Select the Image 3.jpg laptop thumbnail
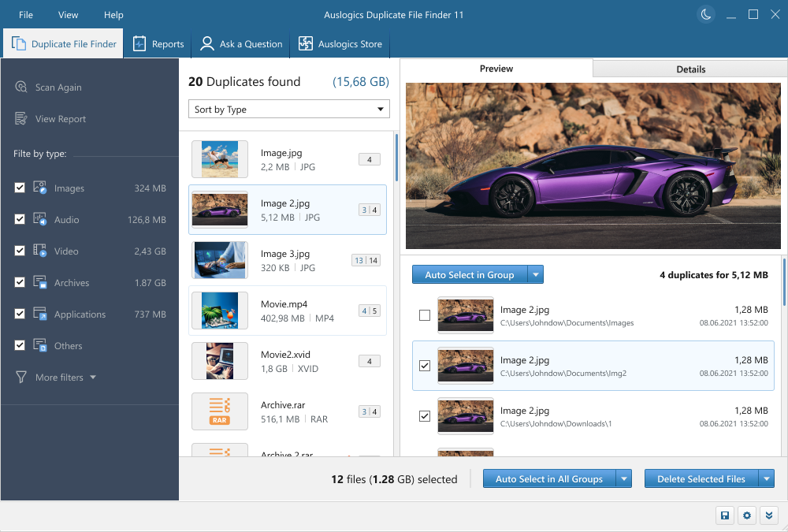Viewport: 788px width, 532px height. 220,260
